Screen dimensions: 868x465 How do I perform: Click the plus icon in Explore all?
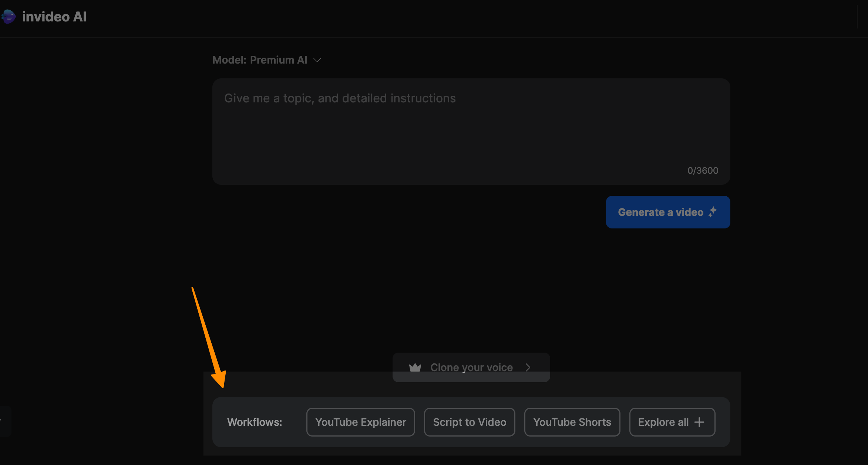pos(699,422)
